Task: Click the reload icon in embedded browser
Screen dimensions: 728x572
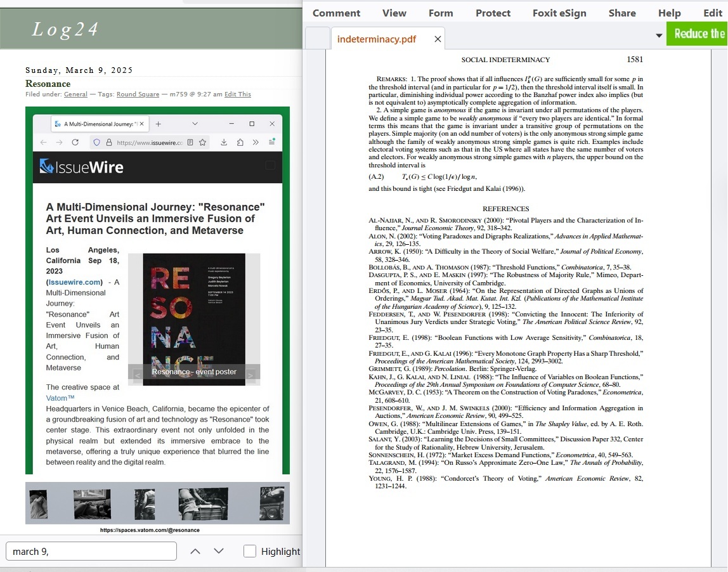Action: [75, 143]
